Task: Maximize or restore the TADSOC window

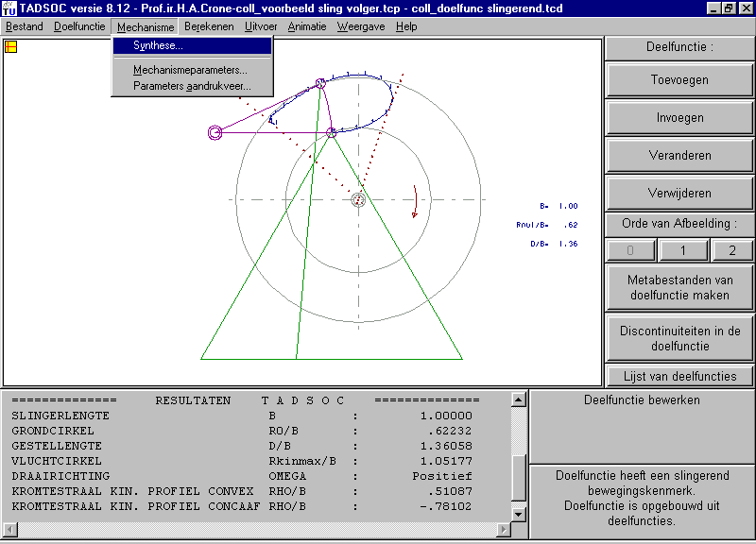Action: 728,8
